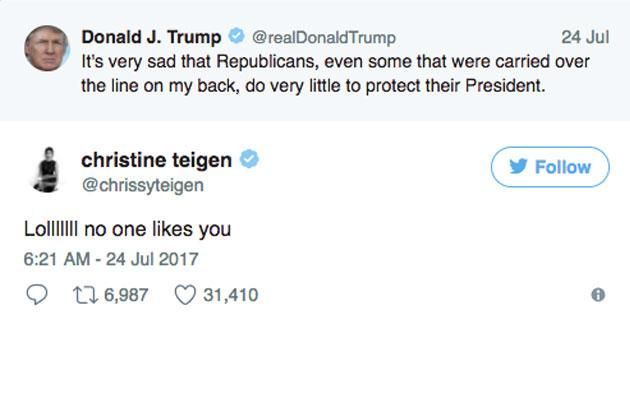
Task: Open the Donald J. Trump name link
Action: point(152,37)
